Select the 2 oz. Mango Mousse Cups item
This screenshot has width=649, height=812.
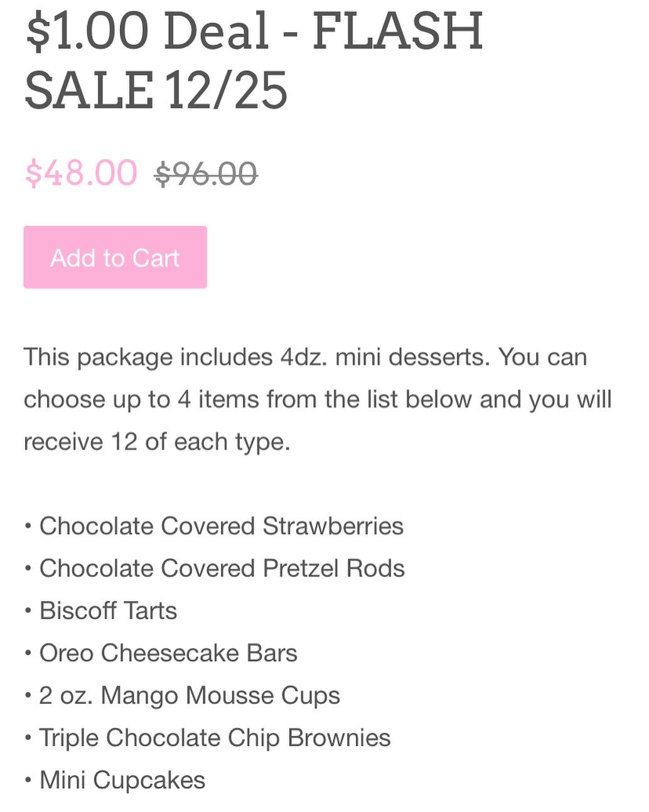189,695
